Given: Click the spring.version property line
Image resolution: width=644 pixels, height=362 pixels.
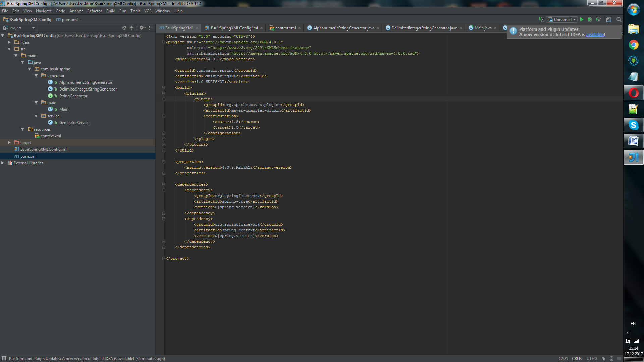Looking at the screenshot, I should pos(238,168).
